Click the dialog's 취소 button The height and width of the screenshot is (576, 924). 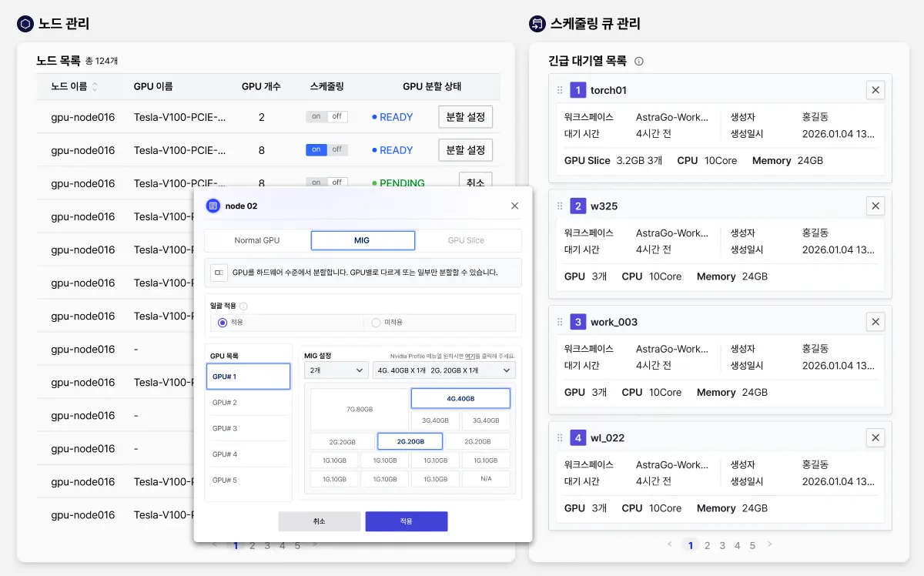tap(320, 521)
